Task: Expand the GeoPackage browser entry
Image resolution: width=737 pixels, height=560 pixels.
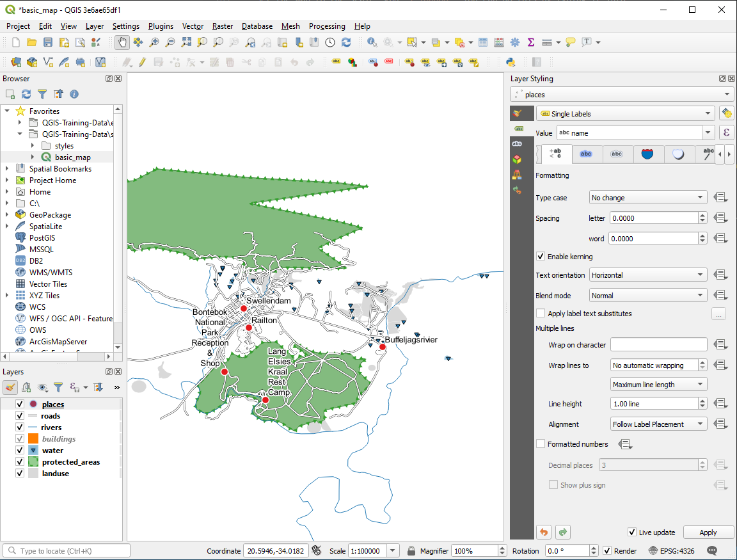Action: 8,214
